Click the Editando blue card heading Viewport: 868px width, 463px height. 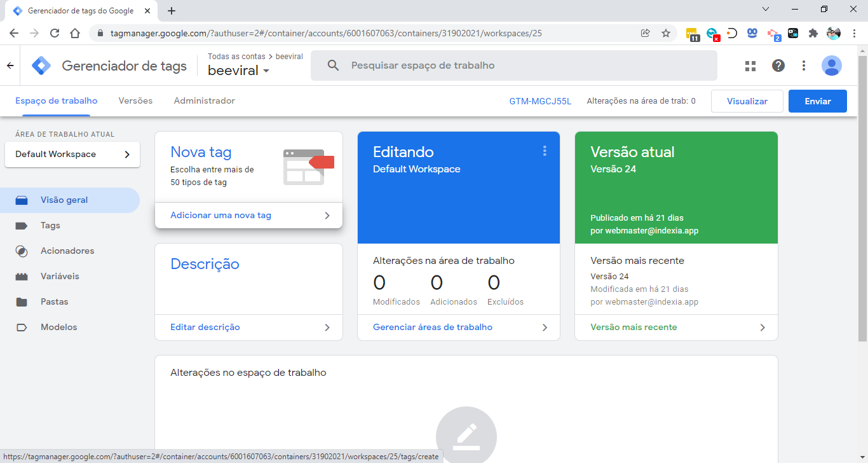point(403,152)
